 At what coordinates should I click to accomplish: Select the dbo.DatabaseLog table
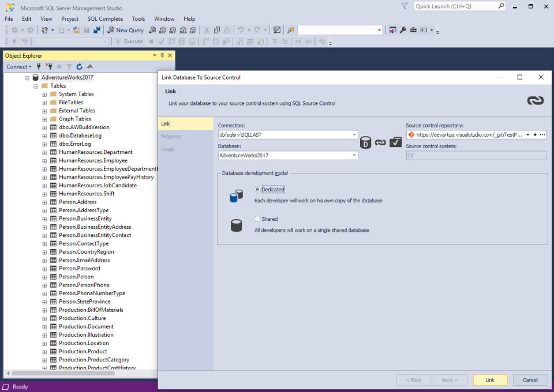tap(80, 135)
